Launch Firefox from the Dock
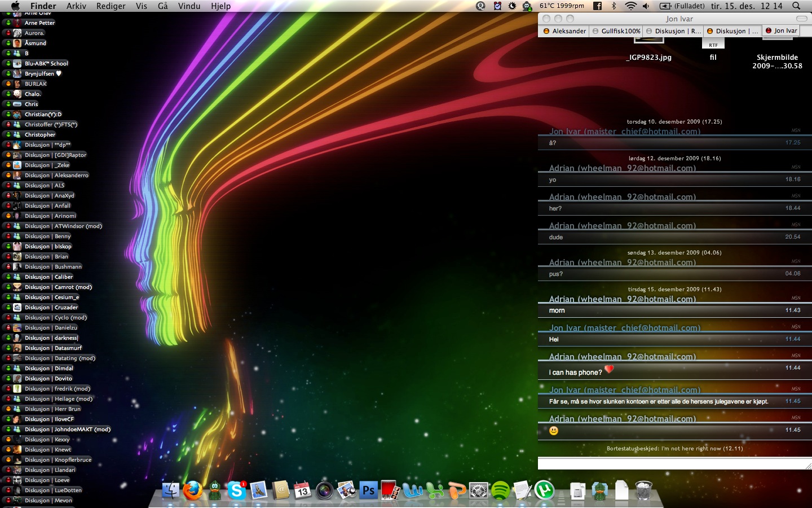The image size is (812, 508). [192, 490]
